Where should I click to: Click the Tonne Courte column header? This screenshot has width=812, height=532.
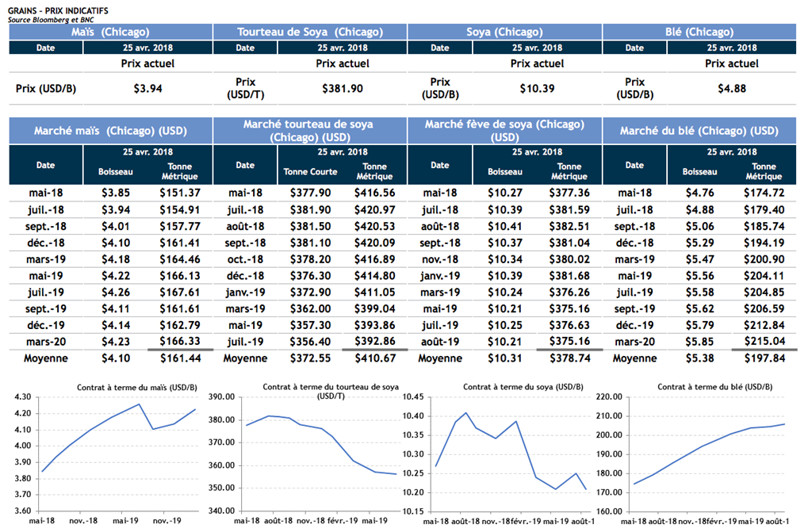[x=310, y=171]
